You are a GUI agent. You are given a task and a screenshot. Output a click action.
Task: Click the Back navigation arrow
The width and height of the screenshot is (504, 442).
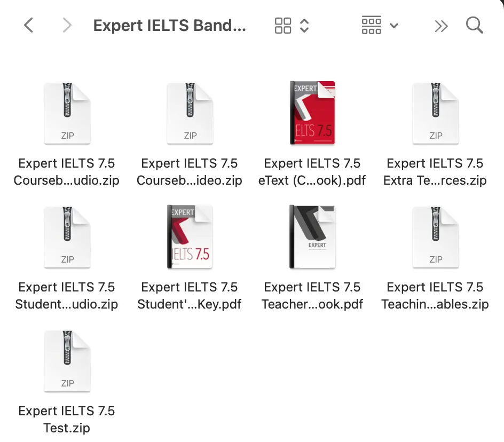29,25
